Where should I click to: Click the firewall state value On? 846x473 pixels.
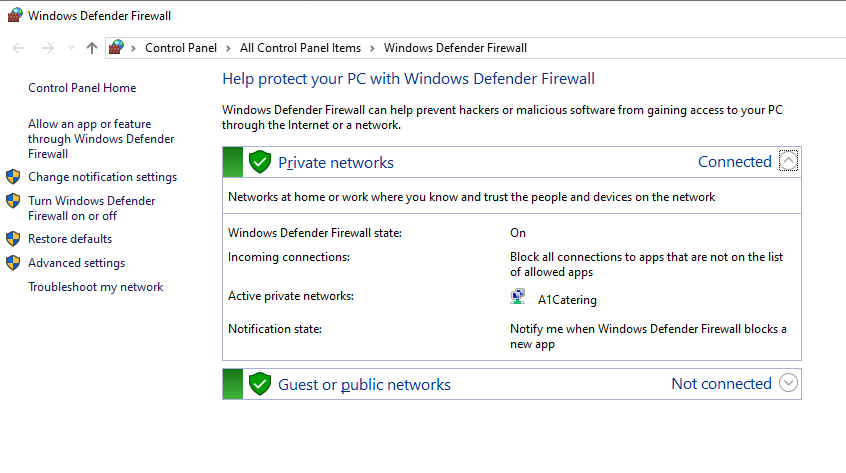pyautogui.click(x=518, y=233)
